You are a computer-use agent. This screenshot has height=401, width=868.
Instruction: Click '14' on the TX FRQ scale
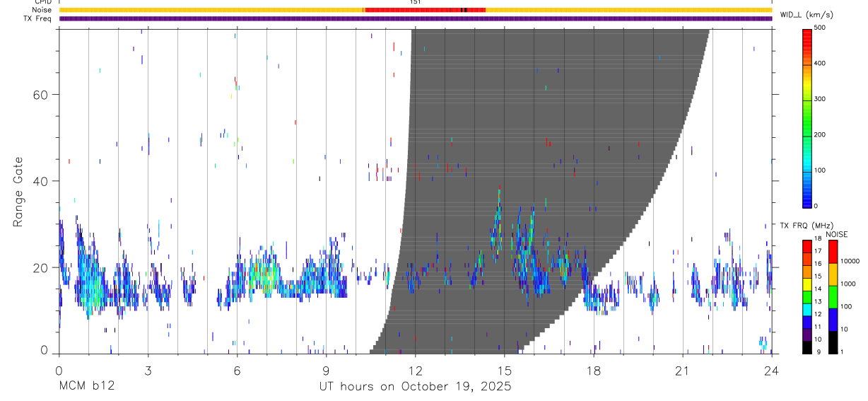click(x=818, y=289)
